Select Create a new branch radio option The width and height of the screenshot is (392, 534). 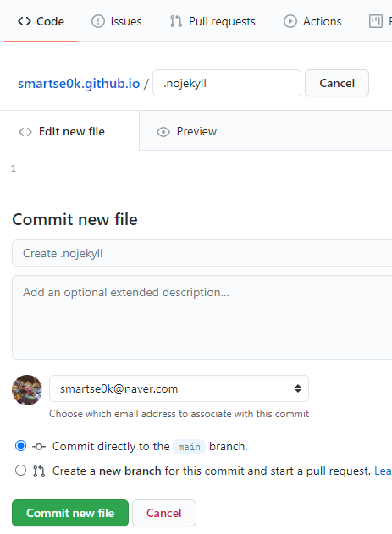pos(21,471)
